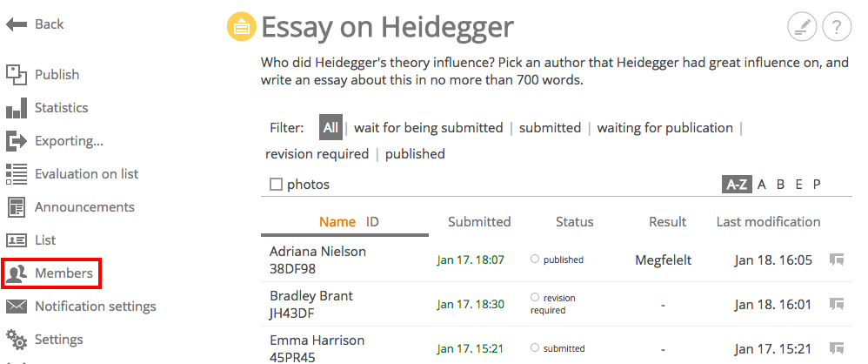Open the Publish sidebar icon
This screenshot has width=868, height=364.
click(17, 75)
